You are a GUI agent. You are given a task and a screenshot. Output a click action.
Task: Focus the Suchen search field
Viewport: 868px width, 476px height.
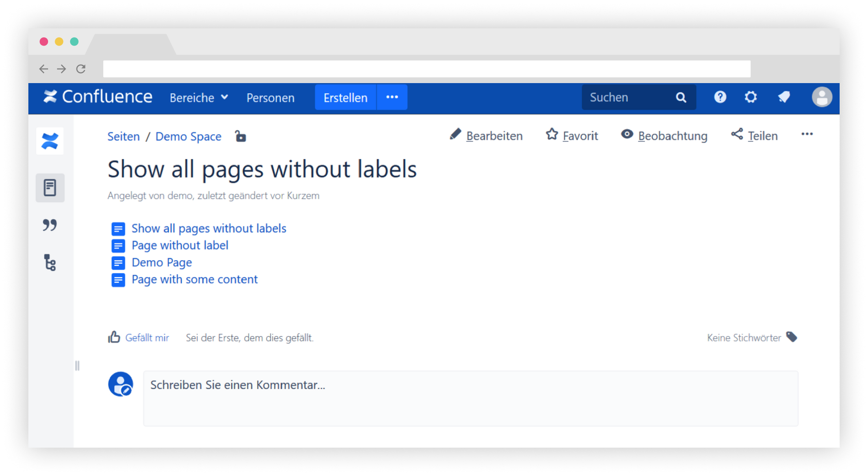(x=639, y=97)
